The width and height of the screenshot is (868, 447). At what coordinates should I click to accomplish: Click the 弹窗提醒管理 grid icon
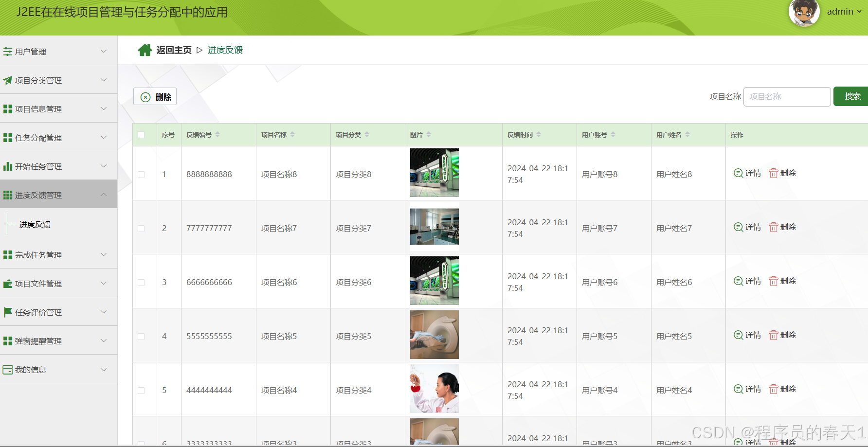point(8,341)
